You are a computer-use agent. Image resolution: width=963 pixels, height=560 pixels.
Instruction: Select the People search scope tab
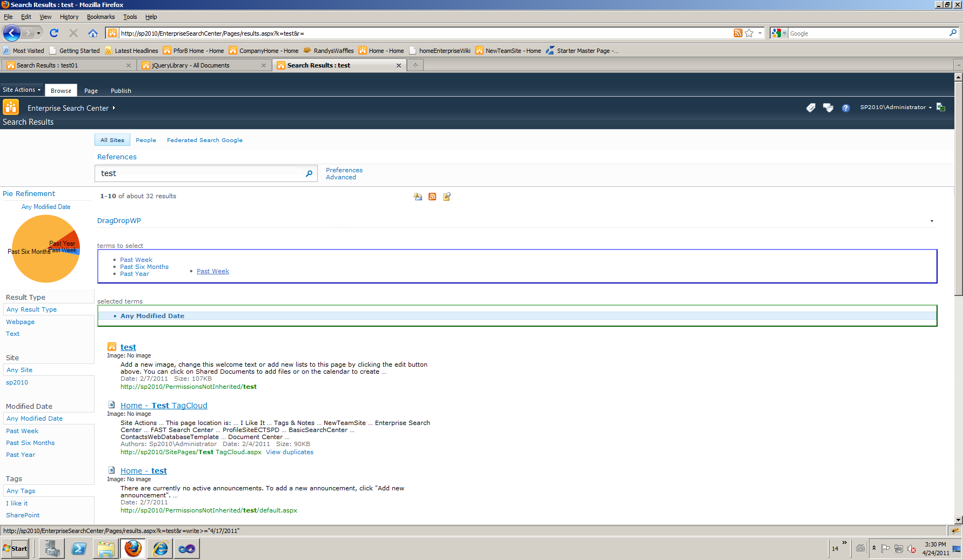(x=146, y=140)
